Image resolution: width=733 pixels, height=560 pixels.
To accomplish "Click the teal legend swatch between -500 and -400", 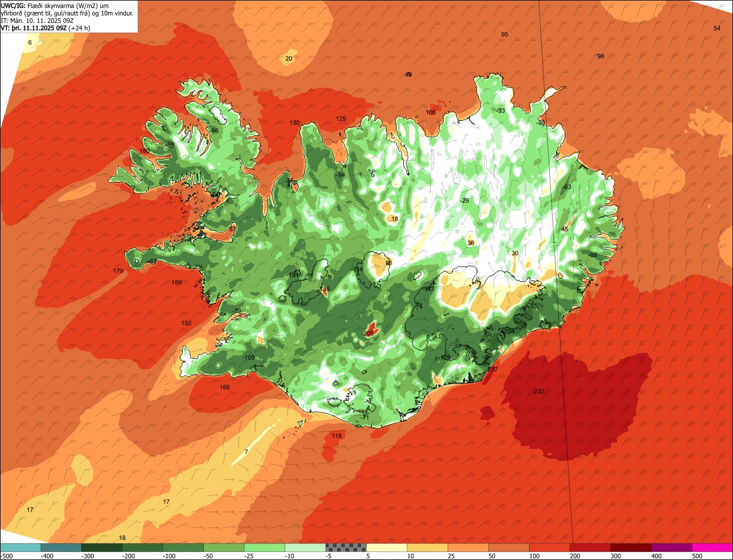I will click(x=20, y=547).
